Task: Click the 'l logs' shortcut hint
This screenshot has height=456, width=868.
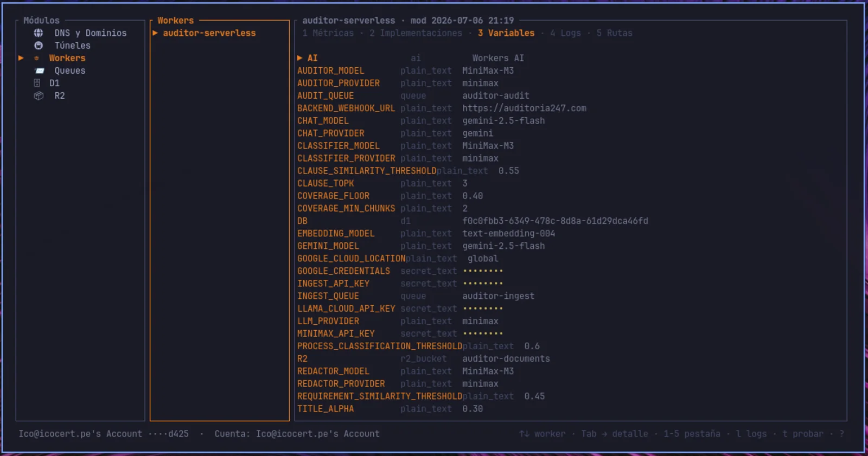Action: pos(751,434)
